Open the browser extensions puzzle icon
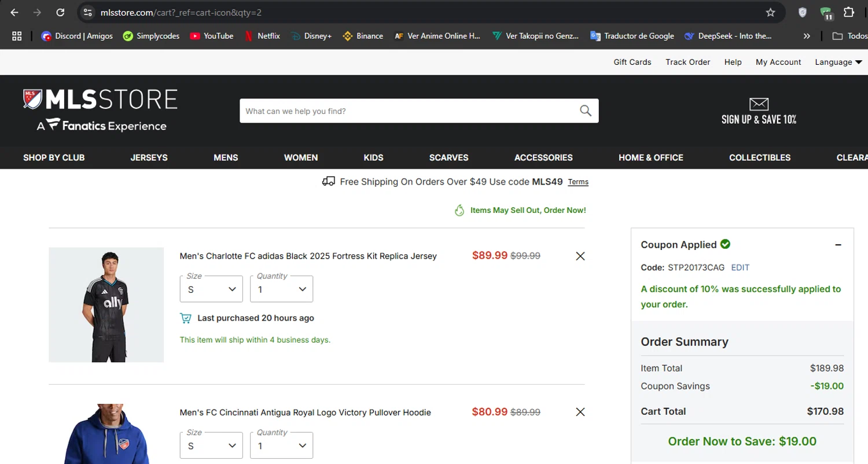 pyautogui.click(x=849, y=13)
